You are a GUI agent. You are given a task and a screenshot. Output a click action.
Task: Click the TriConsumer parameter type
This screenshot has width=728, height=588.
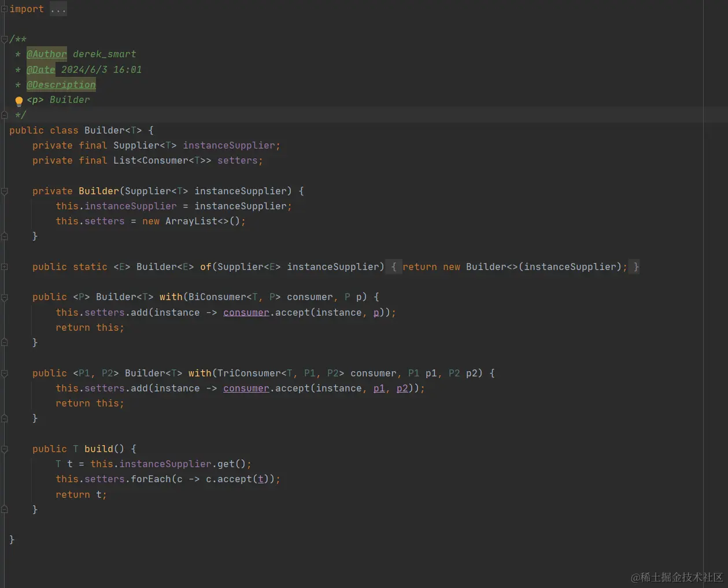tap(281, 373)
